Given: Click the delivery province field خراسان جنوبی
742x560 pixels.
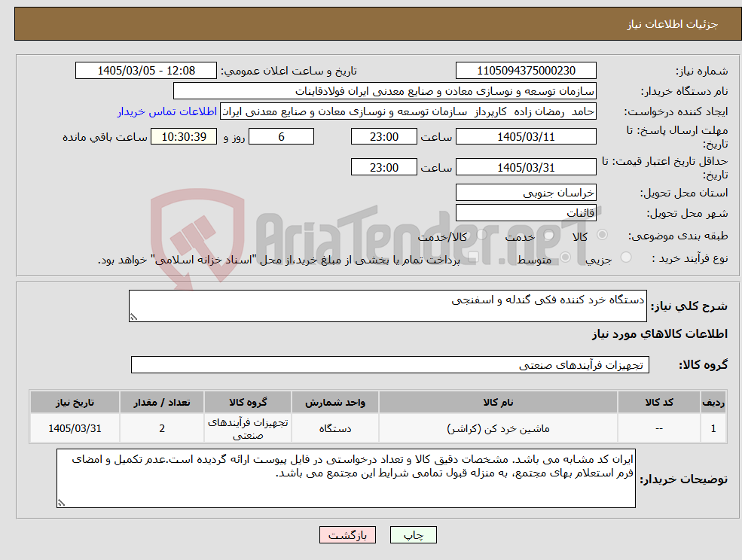Looking at the screenshot, I should [x=526, y=193].
